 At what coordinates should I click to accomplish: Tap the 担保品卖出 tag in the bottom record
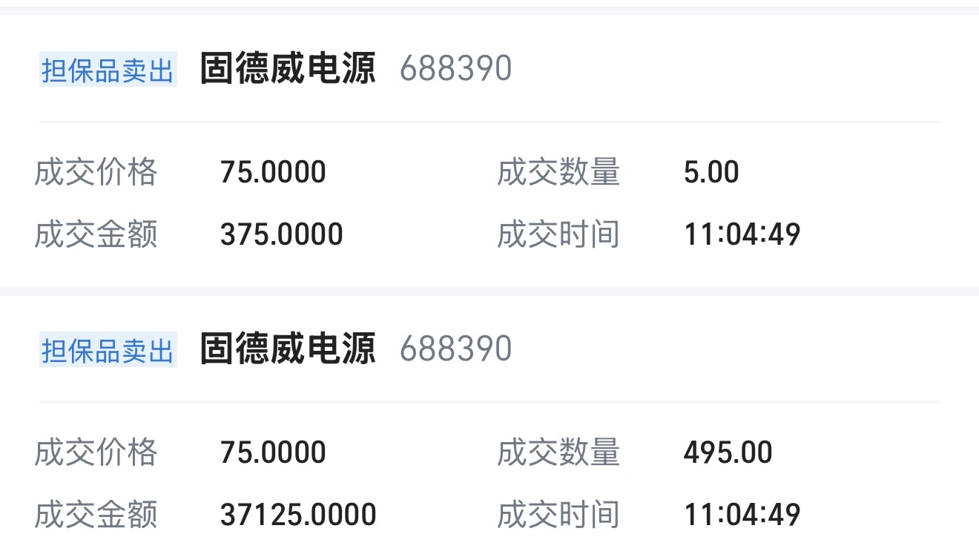[108, 350]
